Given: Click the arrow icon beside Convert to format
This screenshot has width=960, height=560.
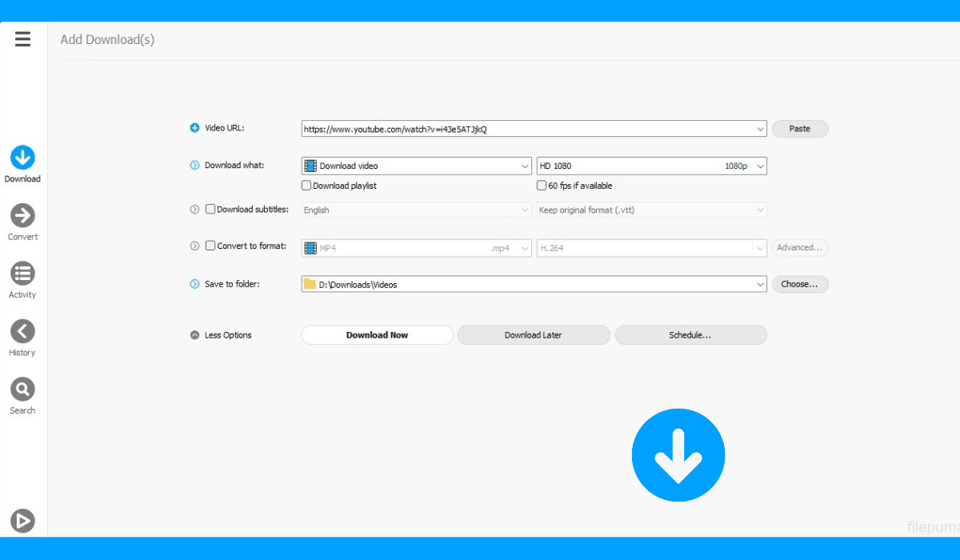Looking at the screenshot, I should coord(194,246).
